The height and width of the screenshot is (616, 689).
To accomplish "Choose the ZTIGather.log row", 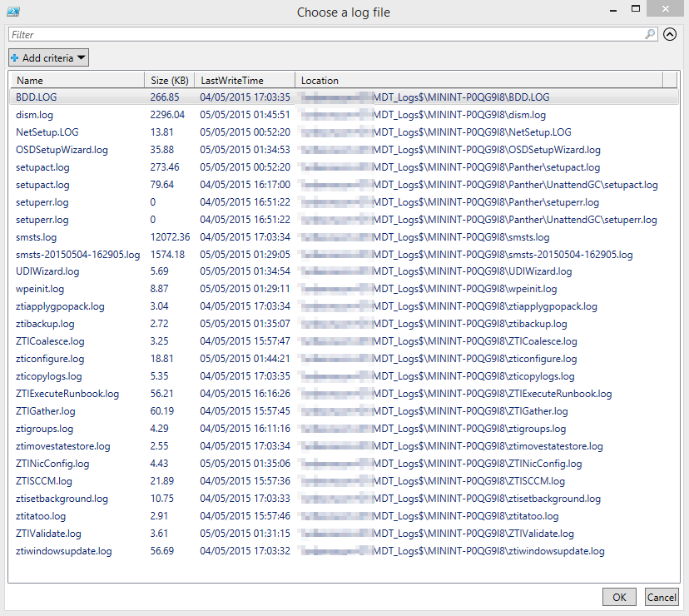I will click(46, 411).
